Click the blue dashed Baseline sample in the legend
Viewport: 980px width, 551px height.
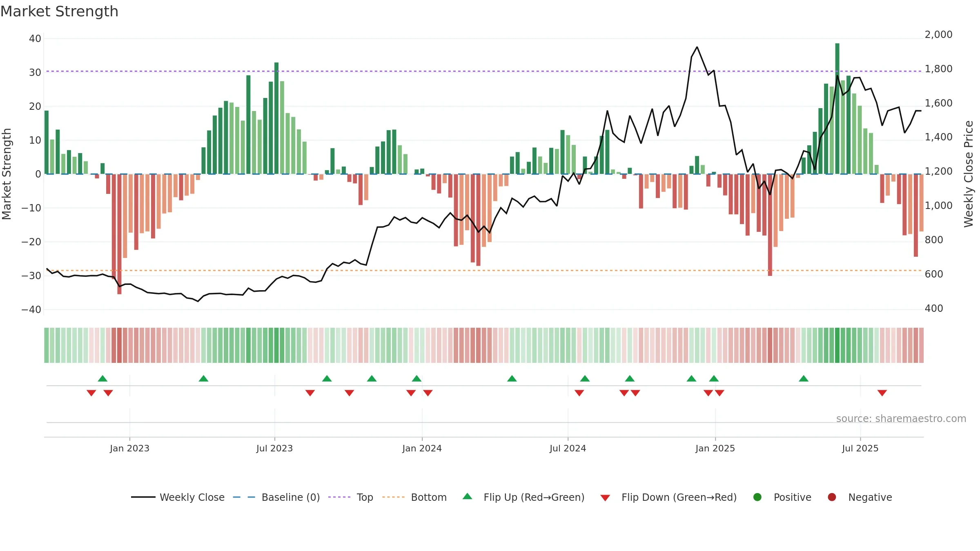click(x=244, y=497)
